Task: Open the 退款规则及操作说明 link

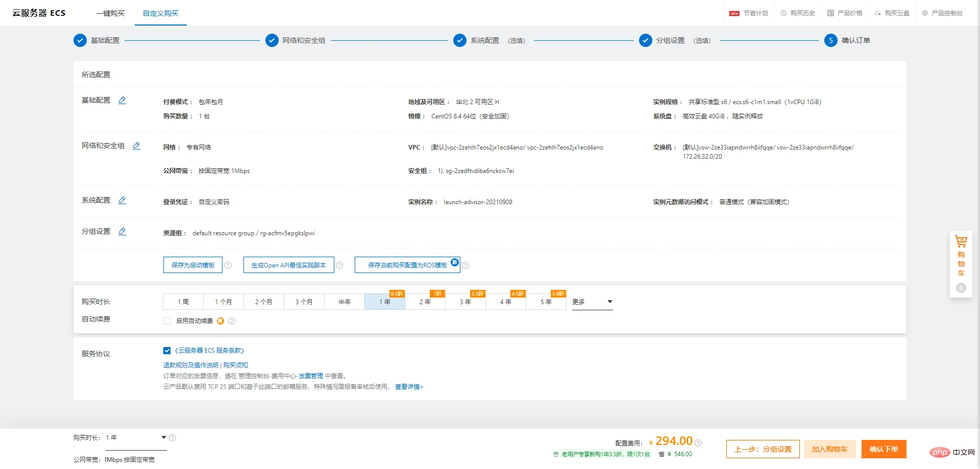Action: [x=191, y=365]
